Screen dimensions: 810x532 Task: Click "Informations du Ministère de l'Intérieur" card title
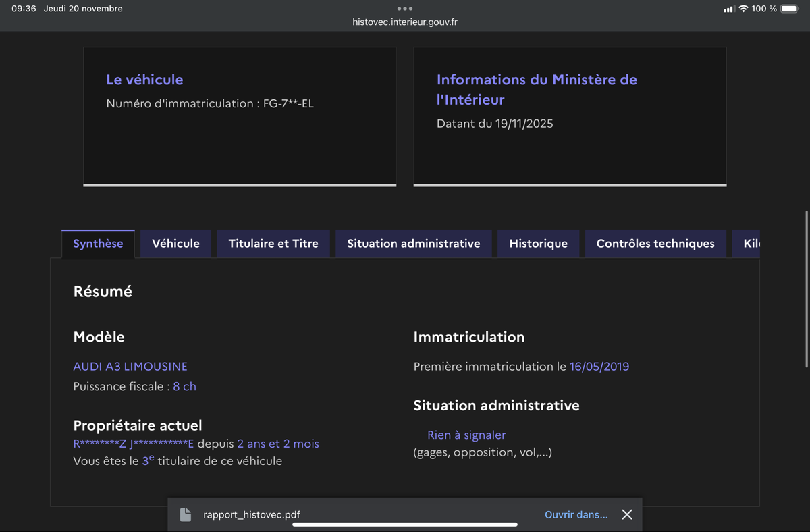(537, 89)
